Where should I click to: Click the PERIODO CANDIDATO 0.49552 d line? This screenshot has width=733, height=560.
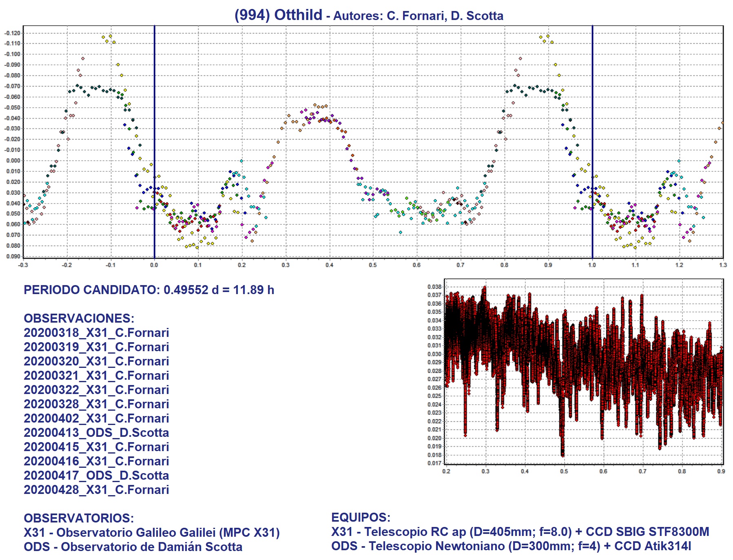pos(149,290)
